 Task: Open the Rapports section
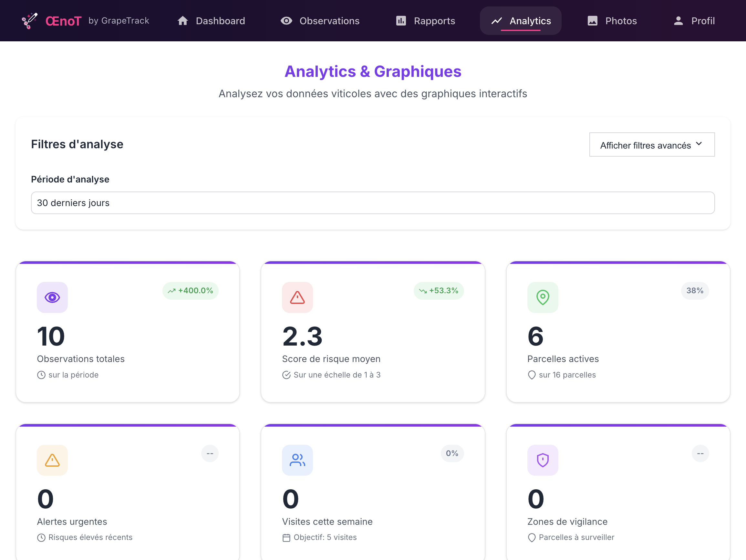pyautogui.click(x=425, y=21)
